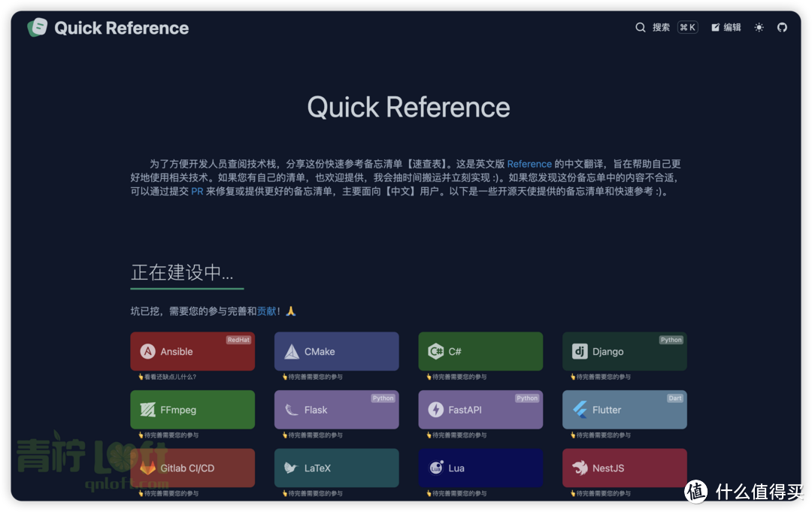Click the 搜索 search label
This screenshot has height=512, width=812.
pyautogui.click(x=661, y=27)
